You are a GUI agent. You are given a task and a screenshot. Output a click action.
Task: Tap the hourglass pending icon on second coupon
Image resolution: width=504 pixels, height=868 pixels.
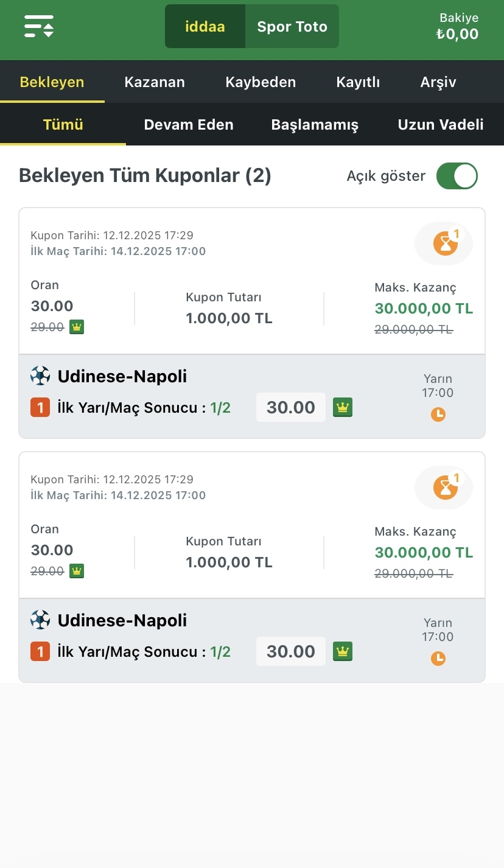pos(444,487)
